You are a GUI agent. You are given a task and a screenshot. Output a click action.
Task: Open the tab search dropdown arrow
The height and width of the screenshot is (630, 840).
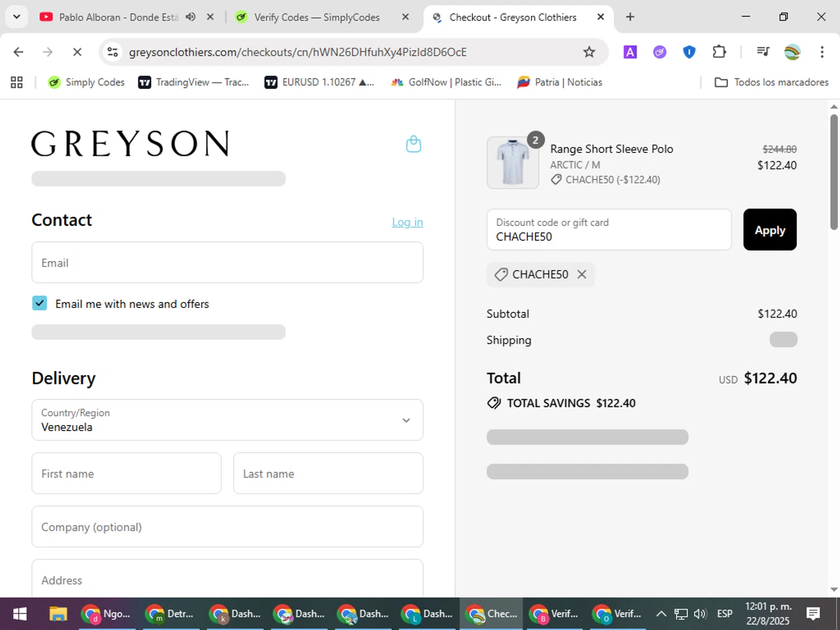tap(17, 17)
